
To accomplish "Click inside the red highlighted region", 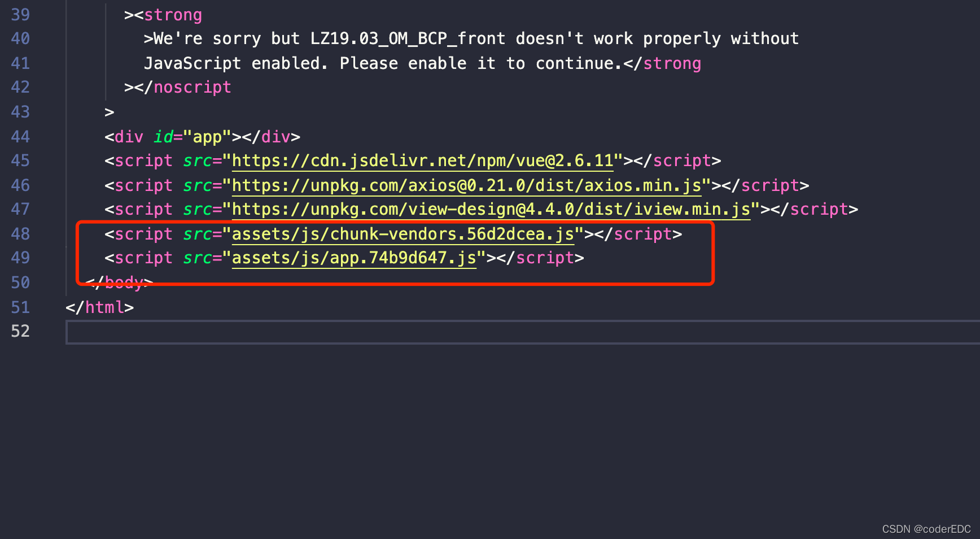I will tap(395, 246).
